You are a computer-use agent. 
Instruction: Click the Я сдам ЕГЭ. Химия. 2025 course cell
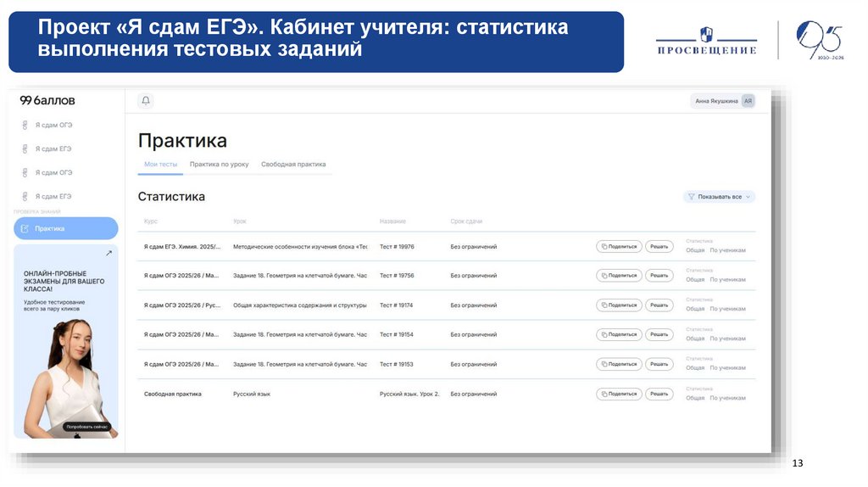click(x=182, y=247)
